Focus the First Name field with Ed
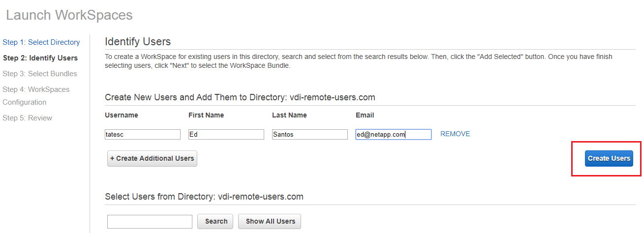The height and width of the screenshot is (233, 644). [x=226, y=135]
